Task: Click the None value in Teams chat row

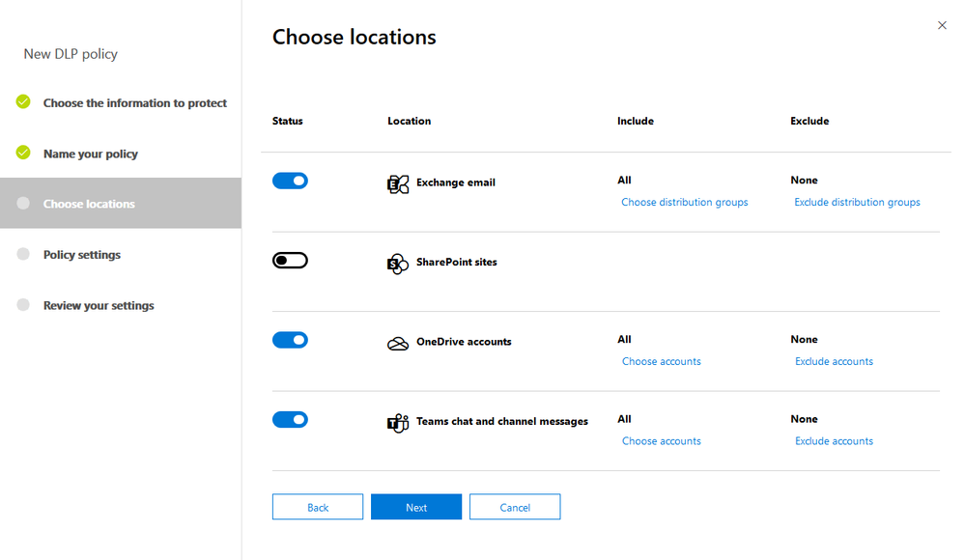Action: pos(804,418)
